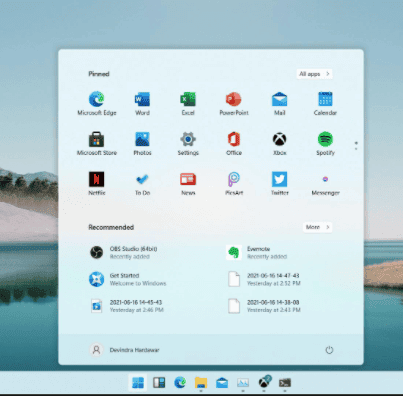Show More recommended items
The width and height of the screenshot is (403, 396).
[317, 227]
